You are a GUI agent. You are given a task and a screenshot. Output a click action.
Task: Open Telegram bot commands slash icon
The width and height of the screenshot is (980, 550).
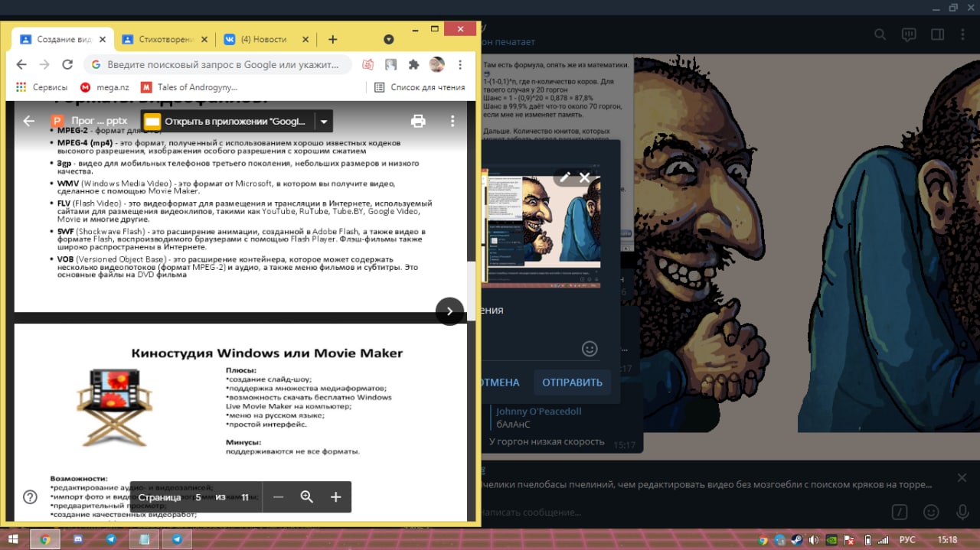click(901, 512)
